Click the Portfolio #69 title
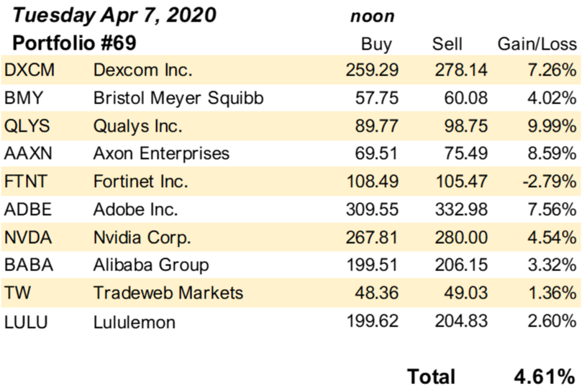The image size is (582, 392). [74, 43]
